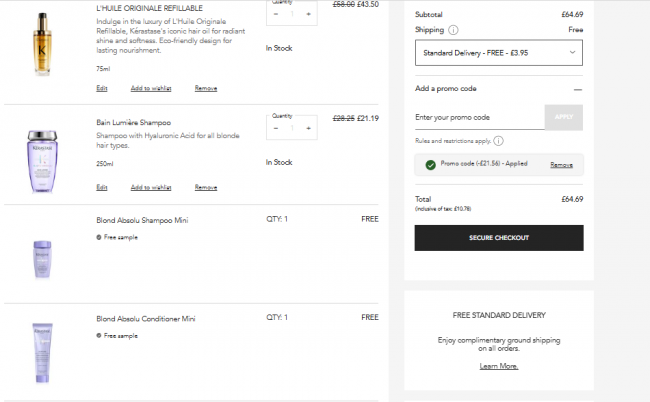
Task: Increase quantity of Bain Lumière Shampoo
Action: (x=309, y=127)
